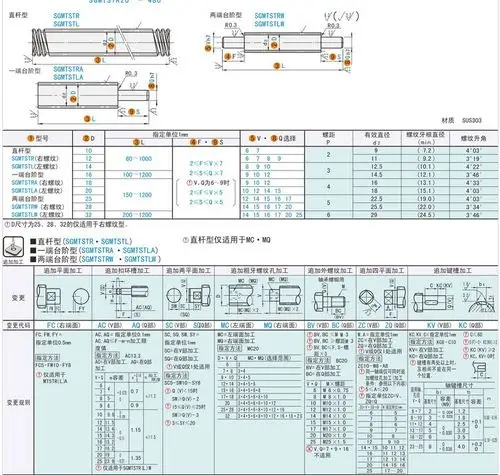This screenshot has height=475, width=500.
Task: Click the 有效直径 column header
Action: [x=377, y=138]
